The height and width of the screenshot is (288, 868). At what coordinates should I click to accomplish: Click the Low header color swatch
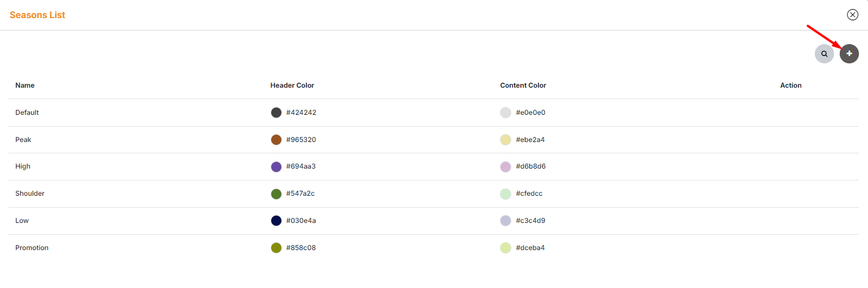276,221
